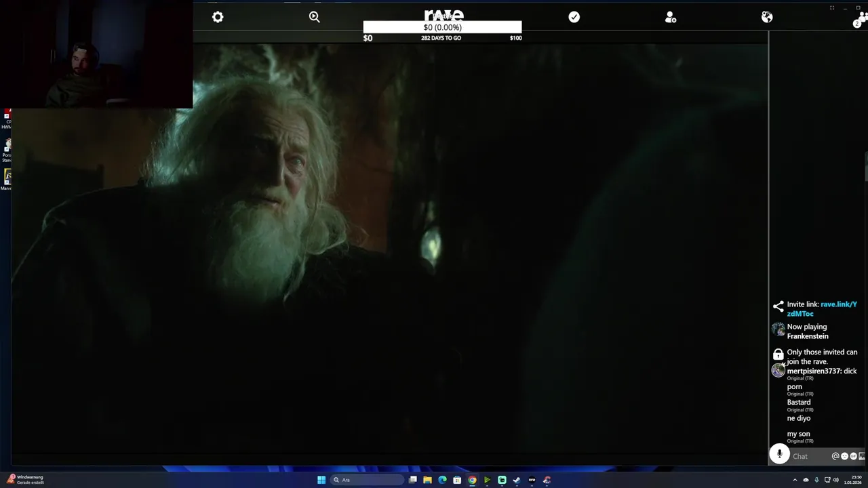Image resolution: width=868 pixels, height=488 pixels.
Task: Open the GIF picker in chat
Action: tap(853, 456)
